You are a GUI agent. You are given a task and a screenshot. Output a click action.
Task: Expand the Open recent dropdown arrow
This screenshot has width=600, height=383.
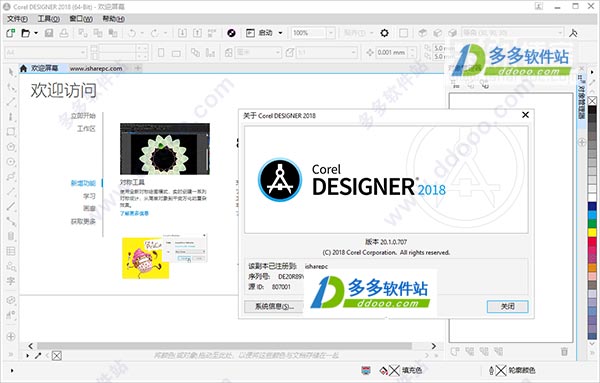point(36,33)
